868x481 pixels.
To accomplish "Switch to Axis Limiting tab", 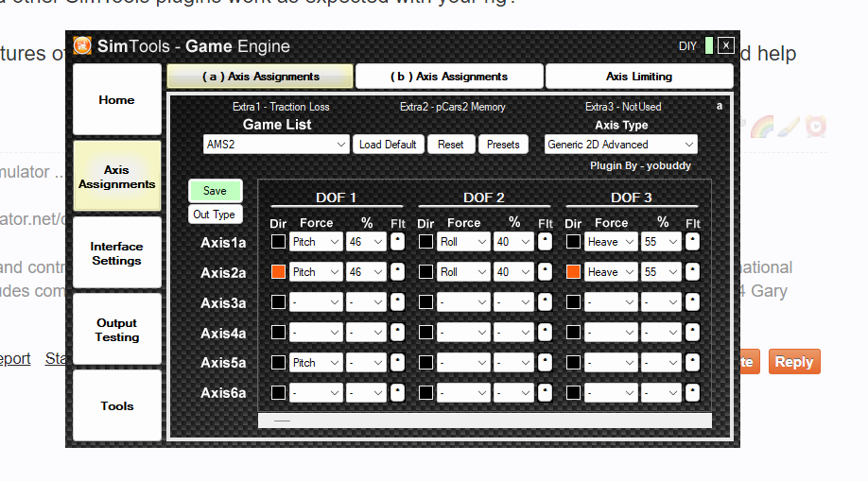I will point(639,77).
